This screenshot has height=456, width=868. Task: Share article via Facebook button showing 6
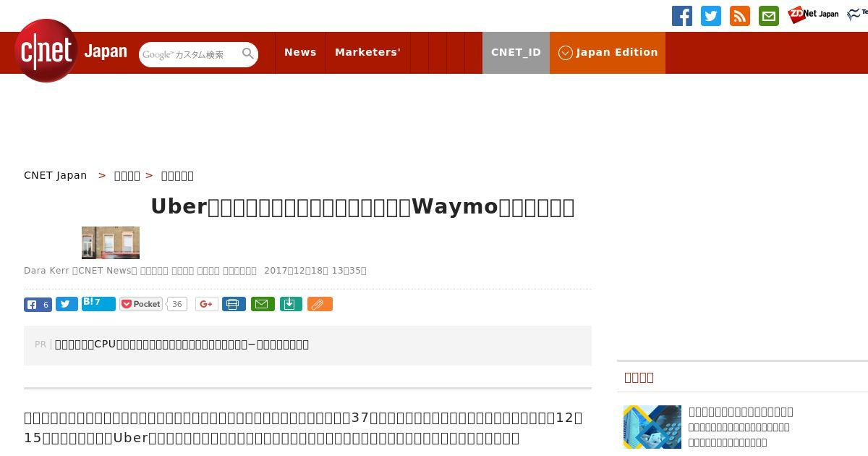[x=38, y=305]
